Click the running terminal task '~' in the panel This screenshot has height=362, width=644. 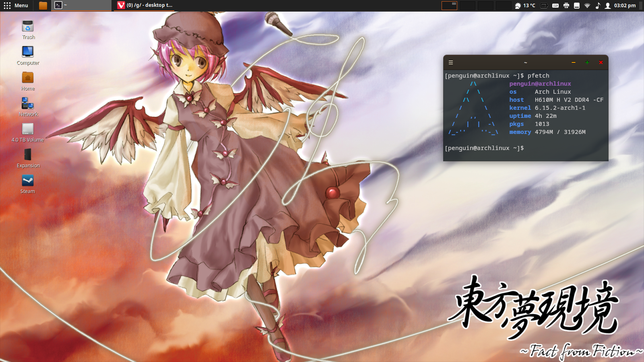81,5
